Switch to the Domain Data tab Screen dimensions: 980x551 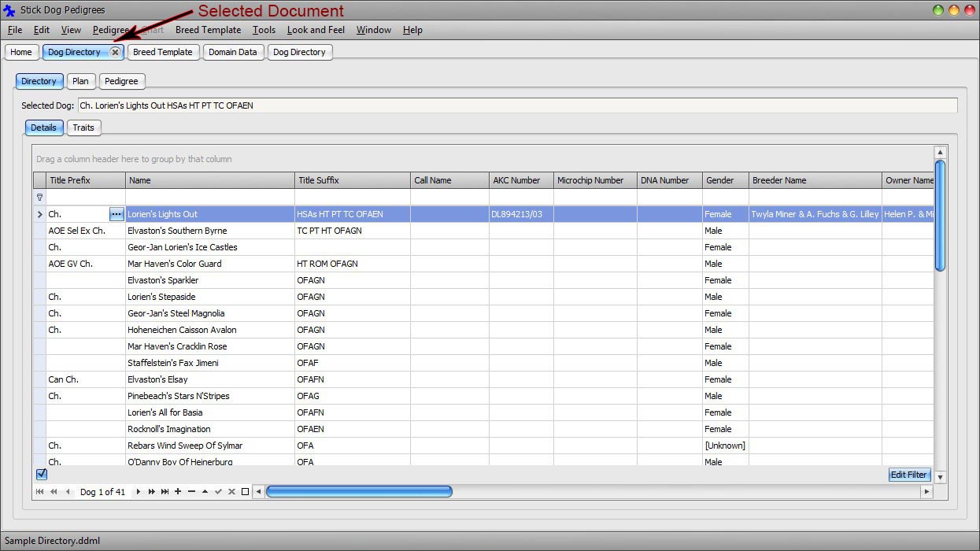(233, 52)
